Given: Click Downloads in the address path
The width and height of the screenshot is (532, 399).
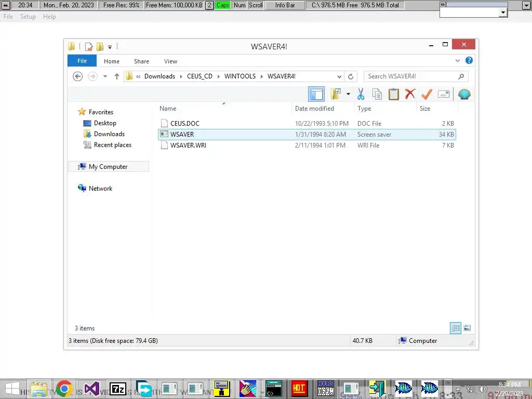Looking at the screenshot, I should [x=159, y=76].
